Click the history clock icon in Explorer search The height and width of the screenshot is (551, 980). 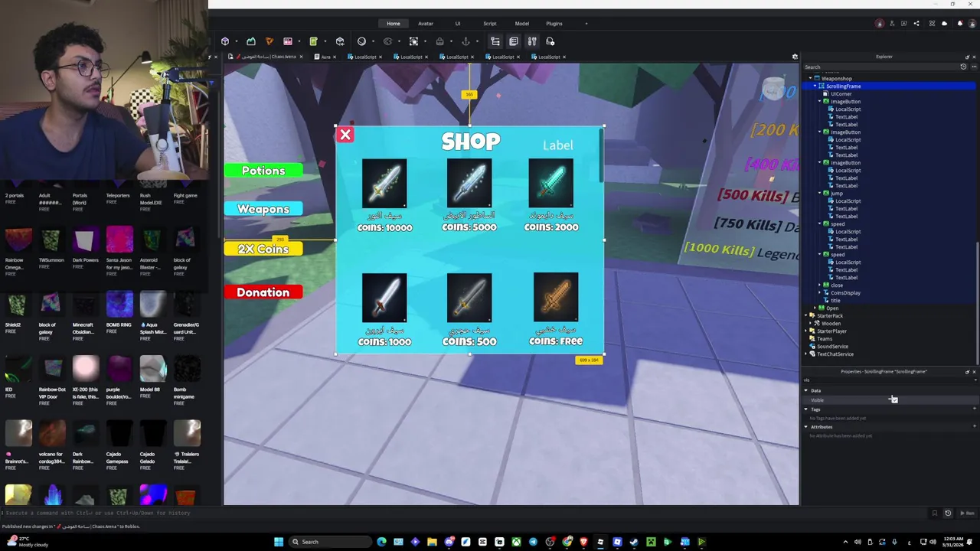[x=963, y=67]
